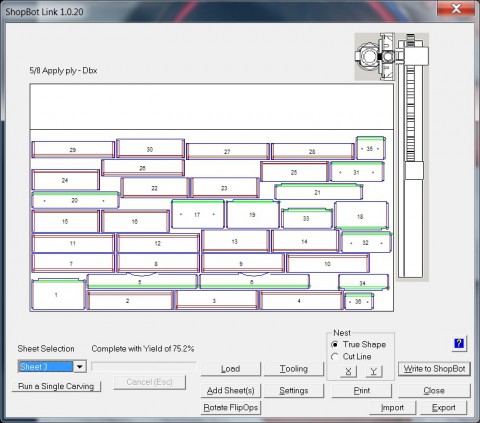Select nested part 27
The width and height of the screenshot is (480, 423).
point(227,151)
